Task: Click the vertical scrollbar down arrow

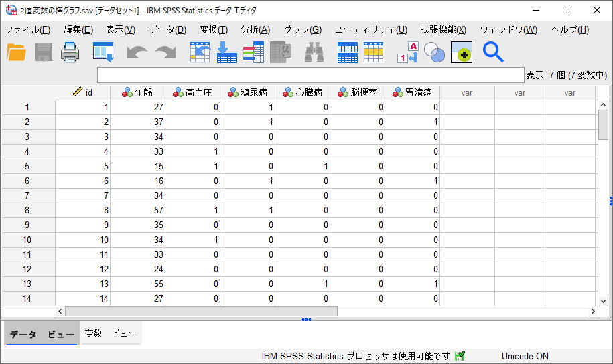Action: click(x=603, y=301)
